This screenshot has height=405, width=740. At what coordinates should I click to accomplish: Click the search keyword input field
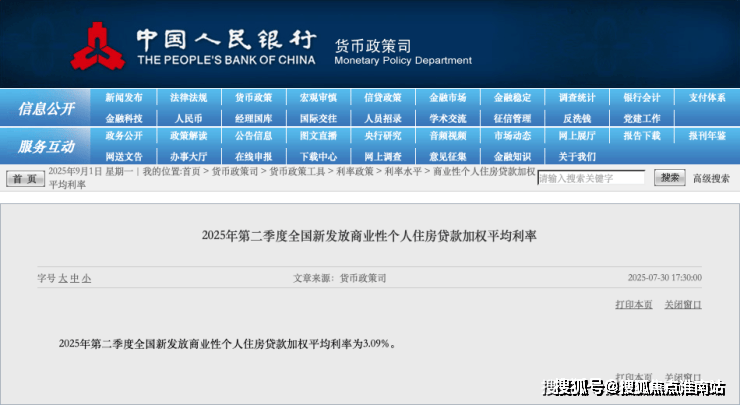click(x=591, y=178)
